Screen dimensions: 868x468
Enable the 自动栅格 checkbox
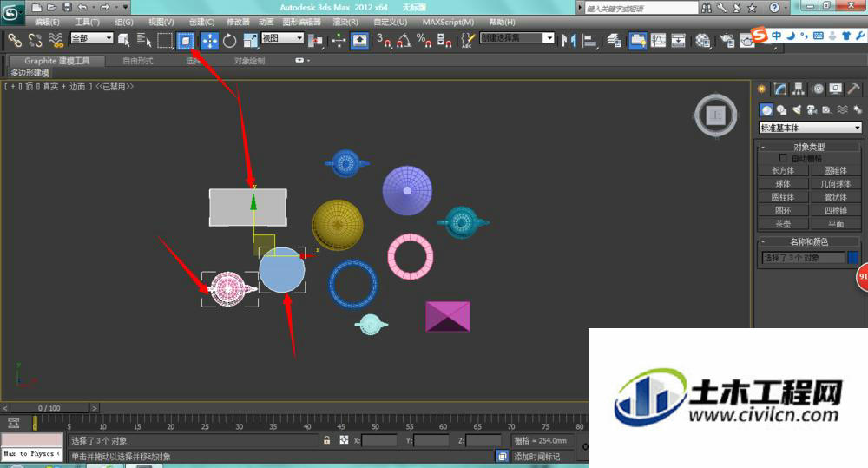(x=783, y=158)
